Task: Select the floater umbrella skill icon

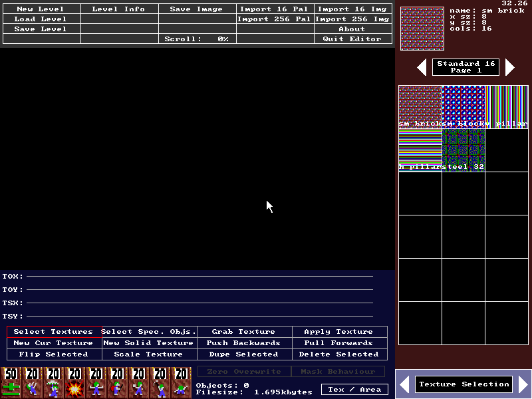Action: [x=53, y=382]
